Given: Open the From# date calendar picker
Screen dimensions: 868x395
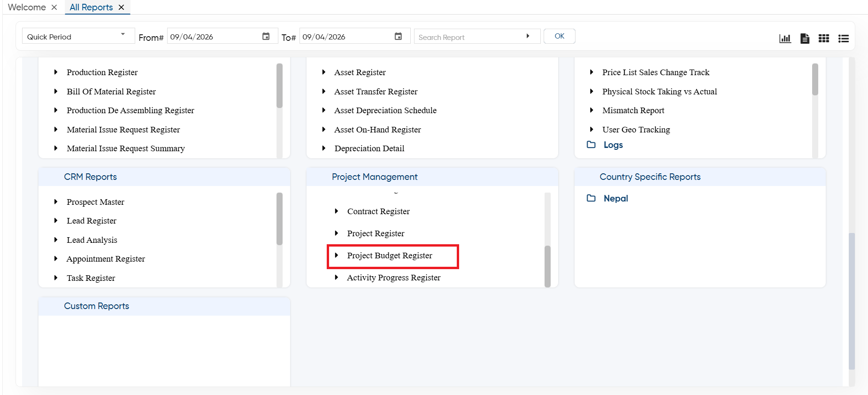Looking at the screenshot, I should click(266, 36).
